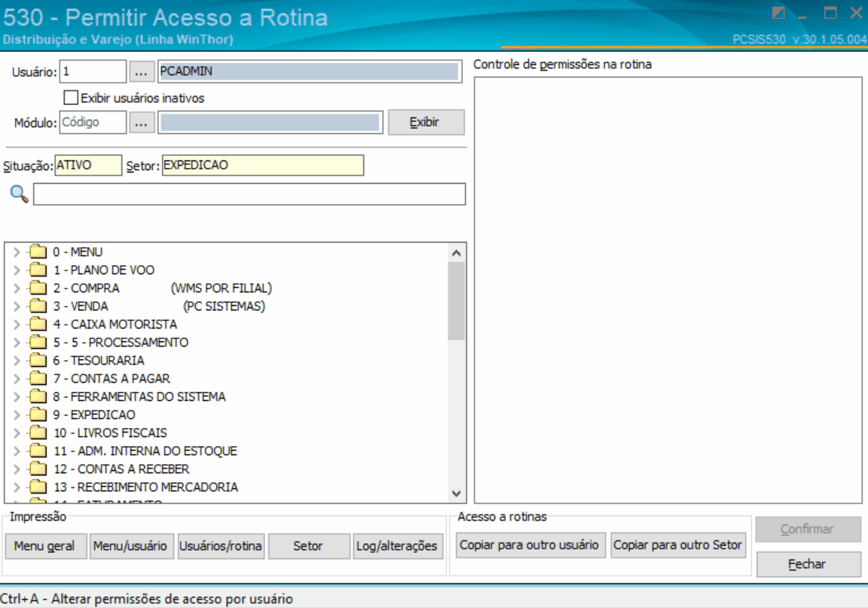Select the 5 - 5 - PROCESSAMENTO row
Viewport: 868px width, 608px height.
(x=121, y=342)
